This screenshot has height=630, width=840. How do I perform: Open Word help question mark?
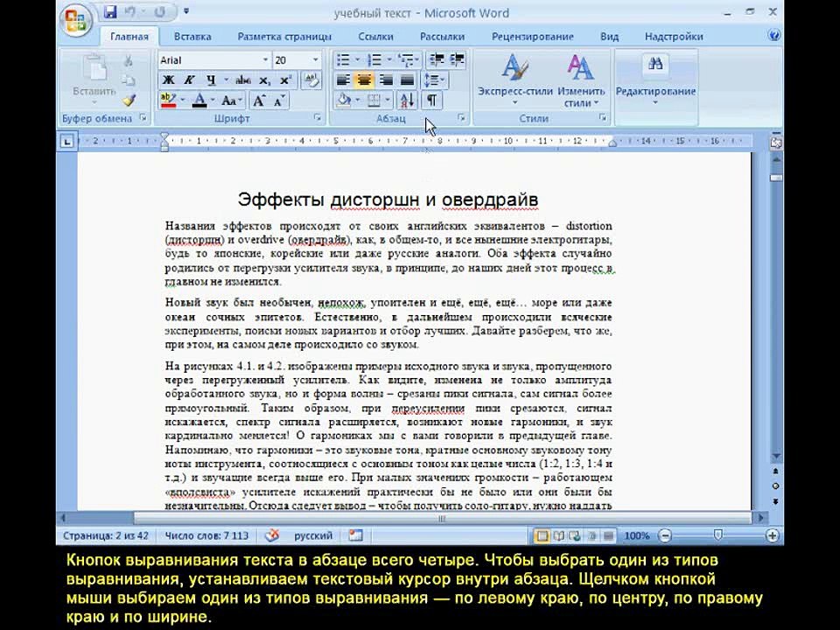(773, 36)
